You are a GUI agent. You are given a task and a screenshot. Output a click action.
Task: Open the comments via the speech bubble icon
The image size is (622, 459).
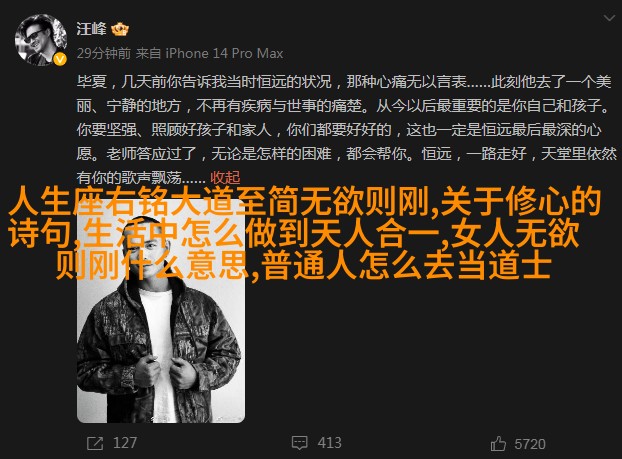point(299,443)
